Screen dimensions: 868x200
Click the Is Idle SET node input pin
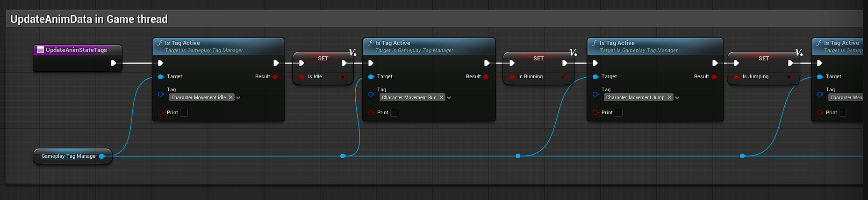(302, 76)
